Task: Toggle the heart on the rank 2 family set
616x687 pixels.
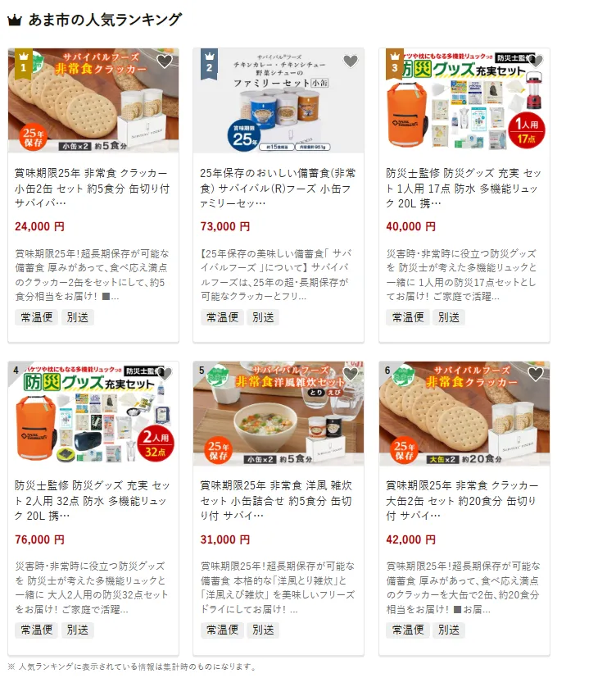Action: (x=351, y=61)
